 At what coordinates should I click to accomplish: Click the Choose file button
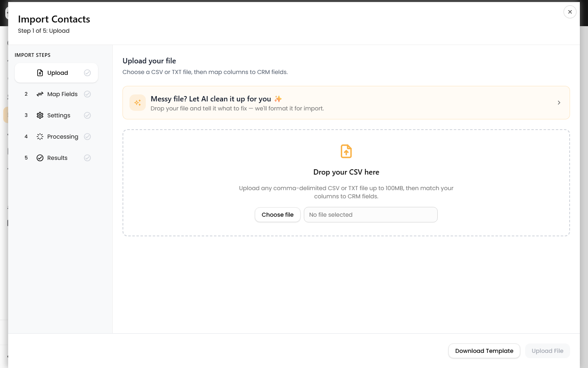(x=278, y=215)
